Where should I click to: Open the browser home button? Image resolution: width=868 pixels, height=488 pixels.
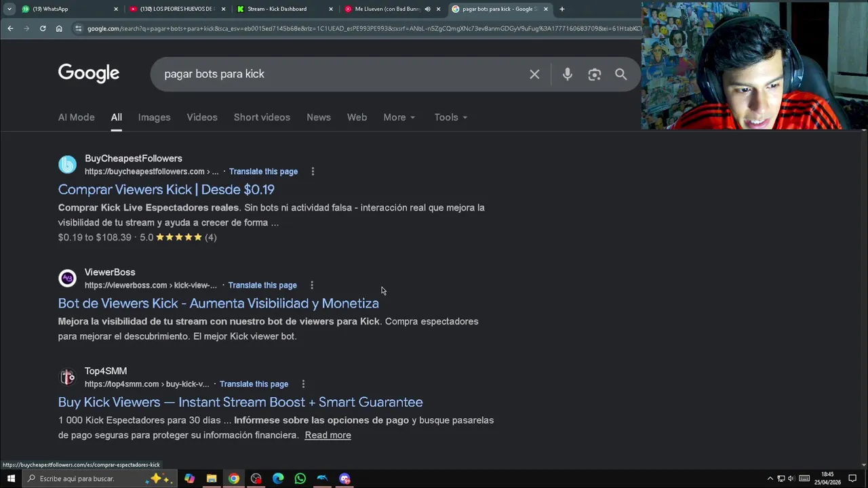59,28
